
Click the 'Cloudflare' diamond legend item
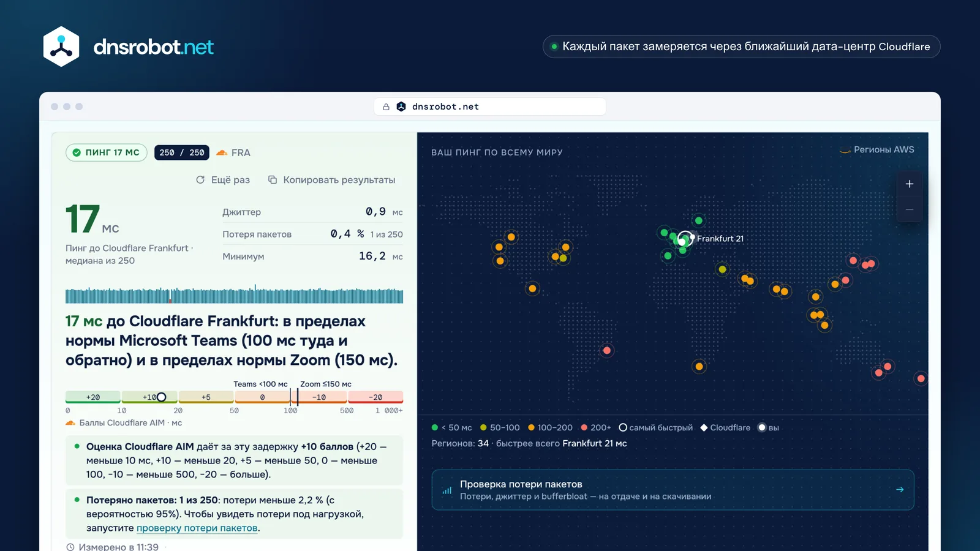[x=725, y=427]
